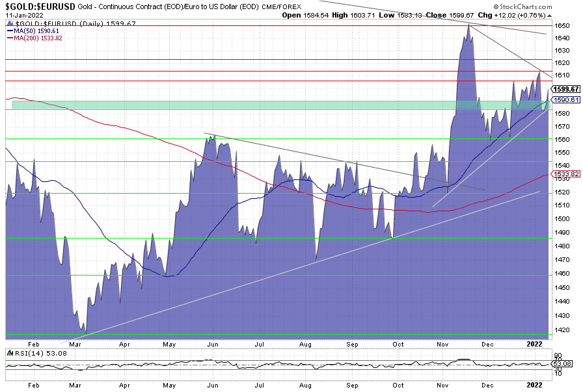Viewport: 583px width, 392px height.
Task: Click the blue MA(50) line swatch in legend
Action: tap(10, 30)
